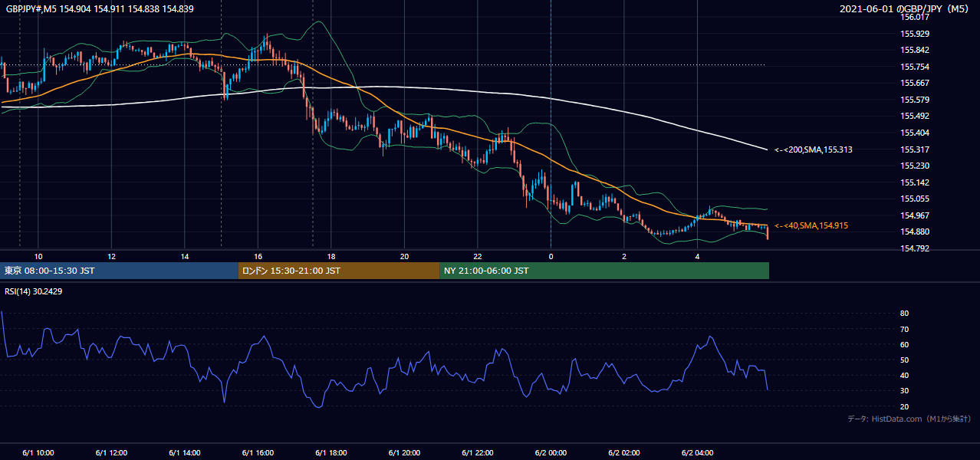Click price axis value 155.667
The width and height of the screenshot is (980, 460).
tap(915, 83)
